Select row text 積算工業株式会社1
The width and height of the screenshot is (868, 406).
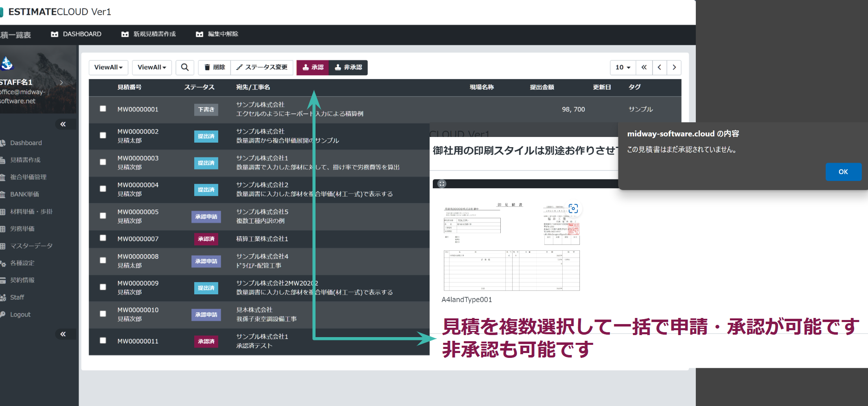[x=262, y=239]
